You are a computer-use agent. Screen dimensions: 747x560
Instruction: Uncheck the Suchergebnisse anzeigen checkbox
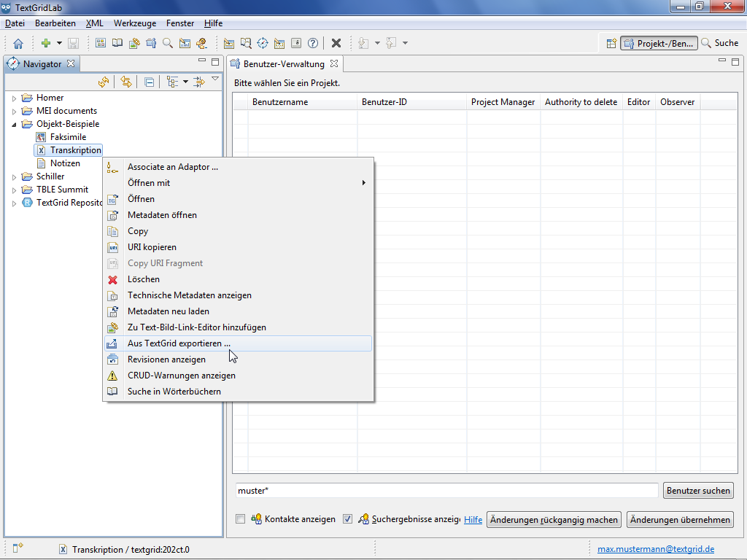(x=347, y=519)
